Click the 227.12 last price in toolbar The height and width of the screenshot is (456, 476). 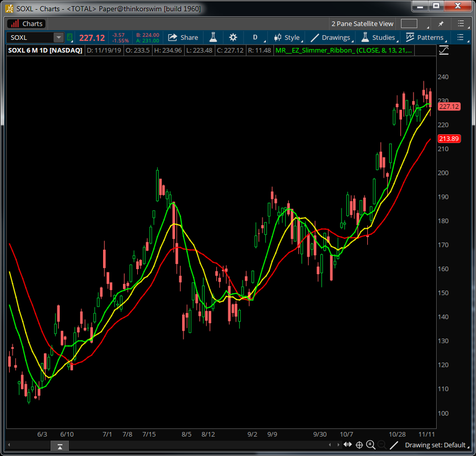click(x=92, y=38)
